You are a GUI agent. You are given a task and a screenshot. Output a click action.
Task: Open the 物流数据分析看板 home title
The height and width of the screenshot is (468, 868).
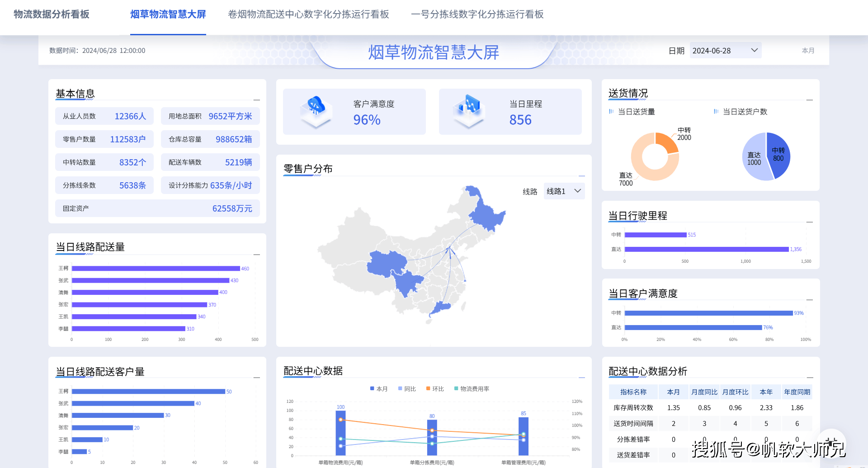pyautogui.click(x=52, y=14)
